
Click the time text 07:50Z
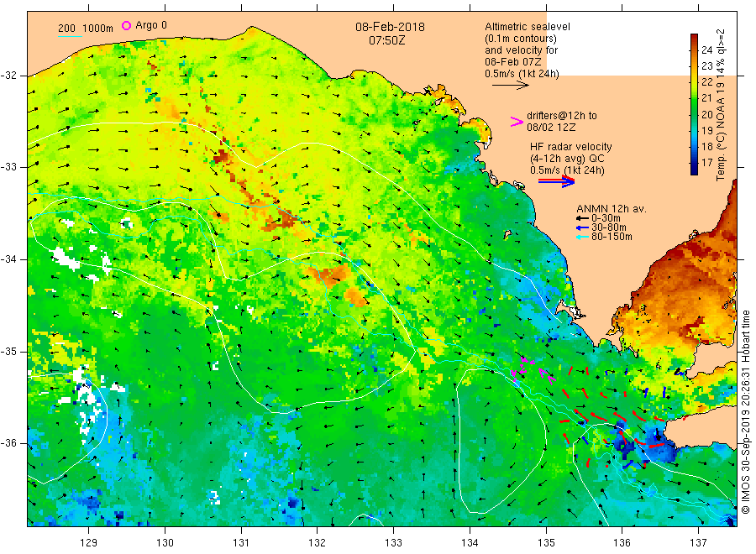coord(386,40)
